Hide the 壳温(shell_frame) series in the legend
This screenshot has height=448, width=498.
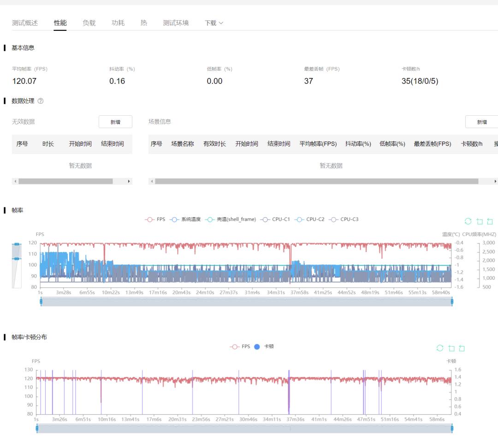(231, 219)
